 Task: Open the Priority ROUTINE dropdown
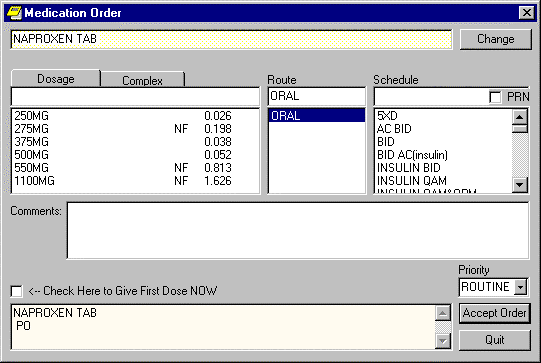pos(520,287)
